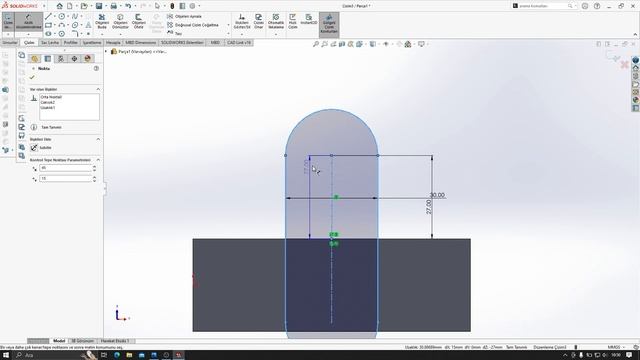
Task: Switch to the MBD Dimensions ribbon tab
Action: click(x=140, y=42)
